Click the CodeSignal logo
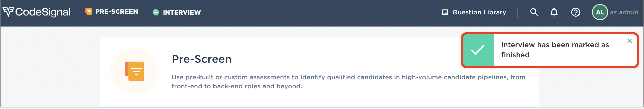 36,12
